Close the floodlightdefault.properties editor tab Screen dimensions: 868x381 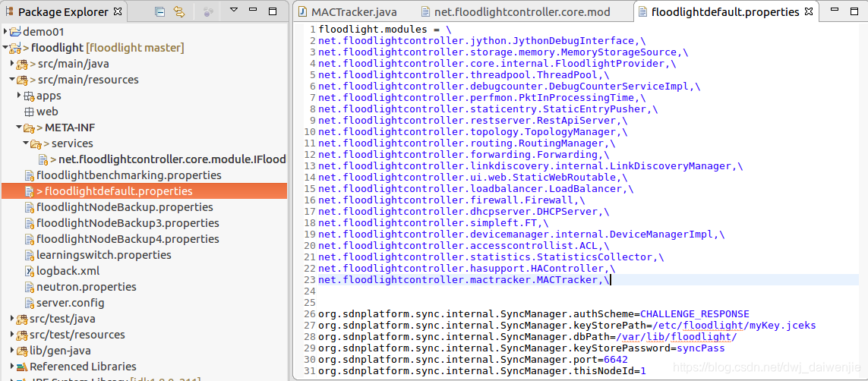[808, 11]
